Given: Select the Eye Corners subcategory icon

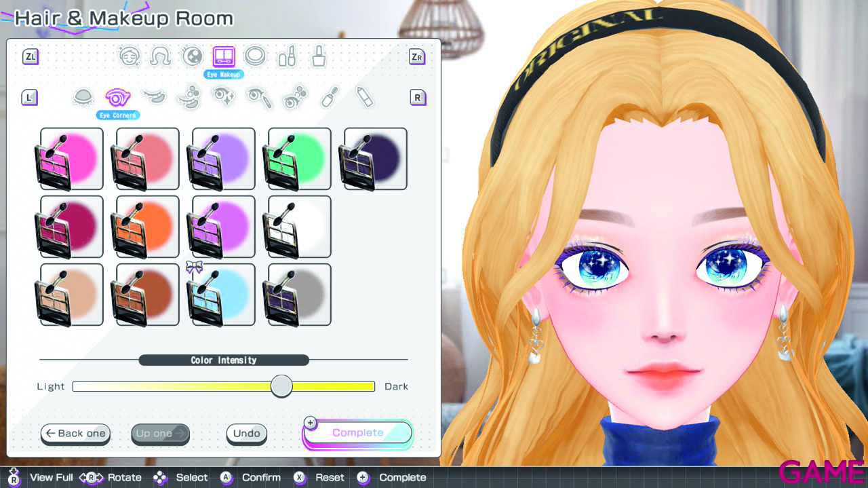Looking at the screenshot, I should point(118,98).
